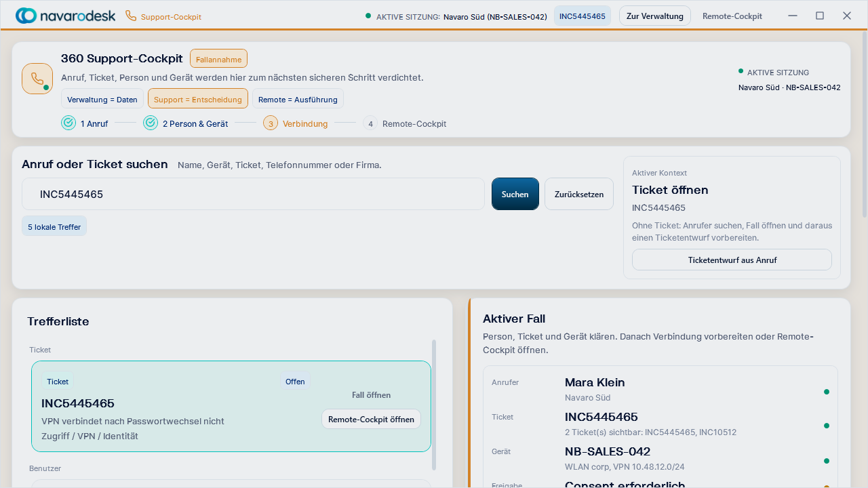Click the Trefferliste heading

coord(58,321)
